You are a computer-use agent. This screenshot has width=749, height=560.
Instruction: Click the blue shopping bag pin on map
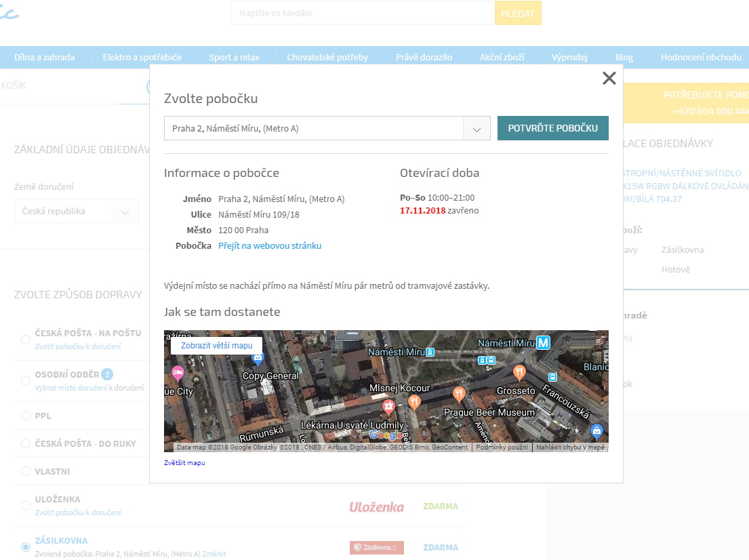click(x=596, y=431)
